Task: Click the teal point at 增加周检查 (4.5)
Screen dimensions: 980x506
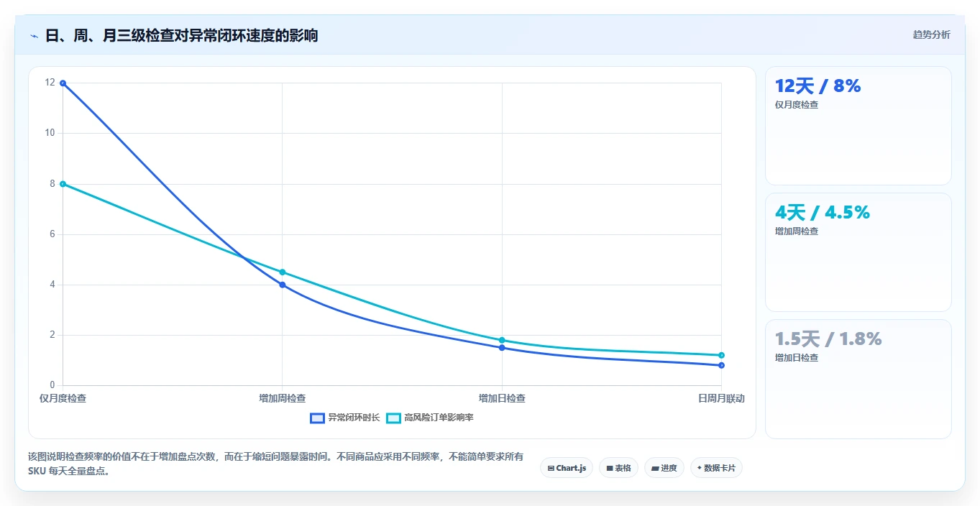Action: (283, 272)
